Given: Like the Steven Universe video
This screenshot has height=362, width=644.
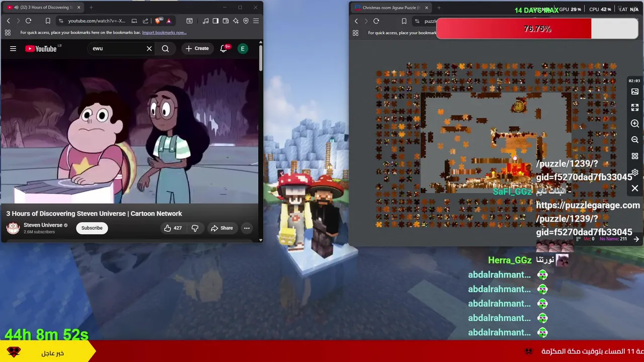Looking at the screenshot, I should tap(173, 228).
